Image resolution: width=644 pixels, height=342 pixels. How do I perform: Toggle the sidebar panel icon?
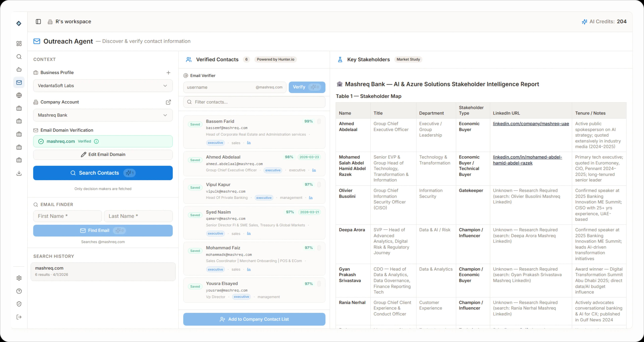(x=38, y=21)
